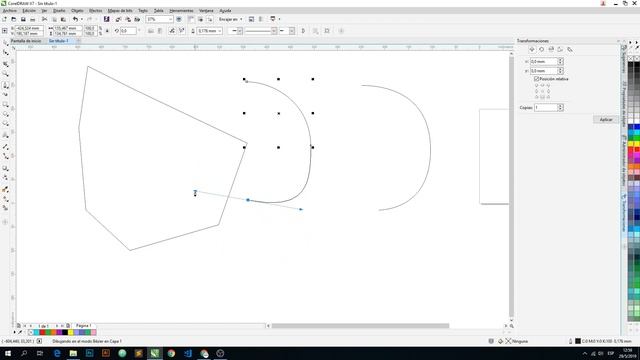Open the undo history dropdown arrow
The width and height of the screenshot is (640, 360).
click(x=81, y=19)
